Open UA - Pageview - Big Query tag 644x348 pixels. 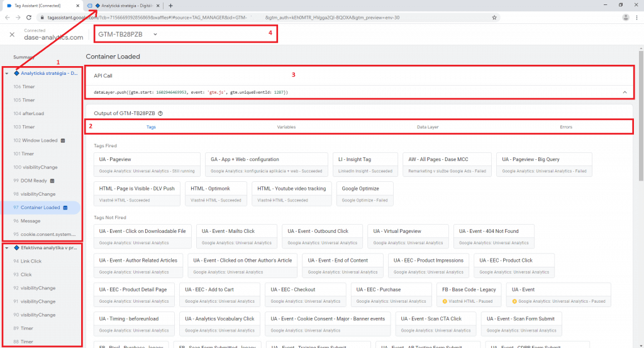tap(544, 165)
